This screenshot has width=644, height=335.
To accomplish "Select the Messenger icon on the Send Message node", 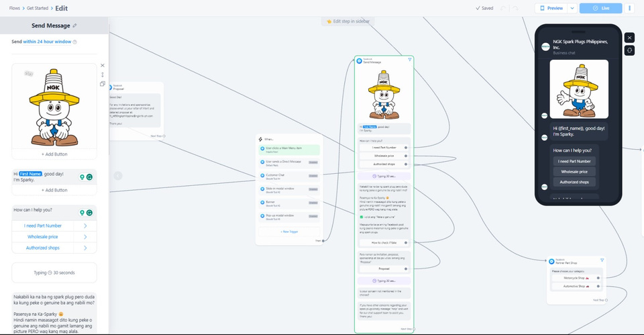I will click(360, 61).
